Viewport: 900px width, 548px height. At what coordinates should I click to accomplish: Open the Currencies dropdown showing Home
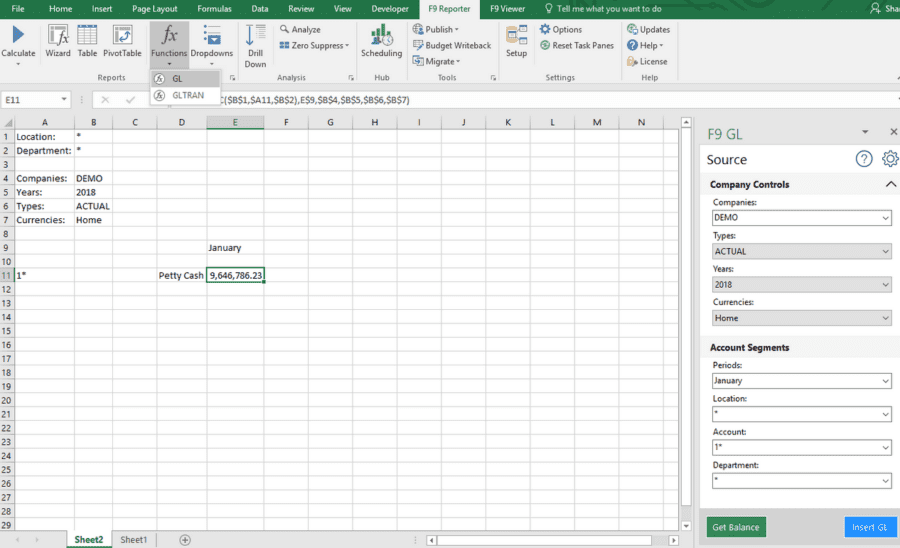coord(801,318)
